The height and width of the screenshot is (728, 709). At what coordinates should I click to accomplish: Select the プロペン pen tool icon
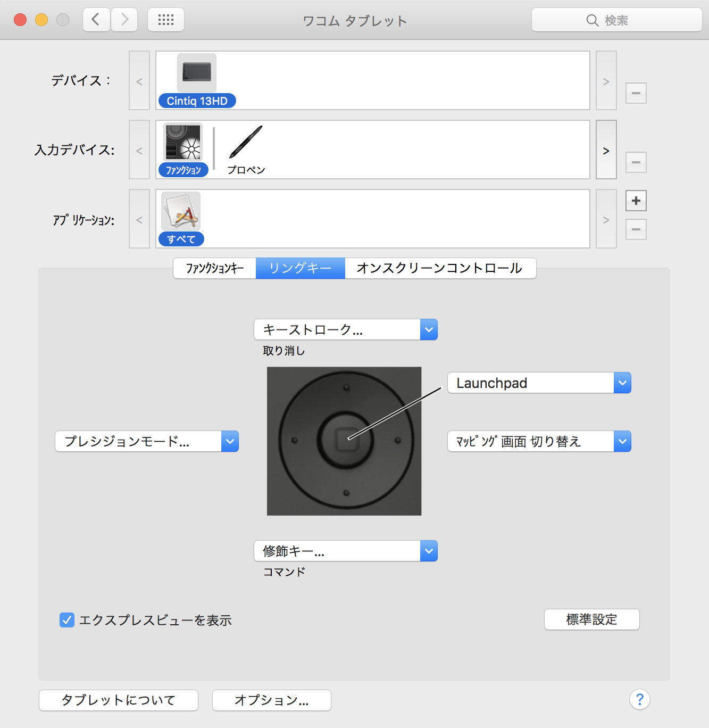click(246, 143)
